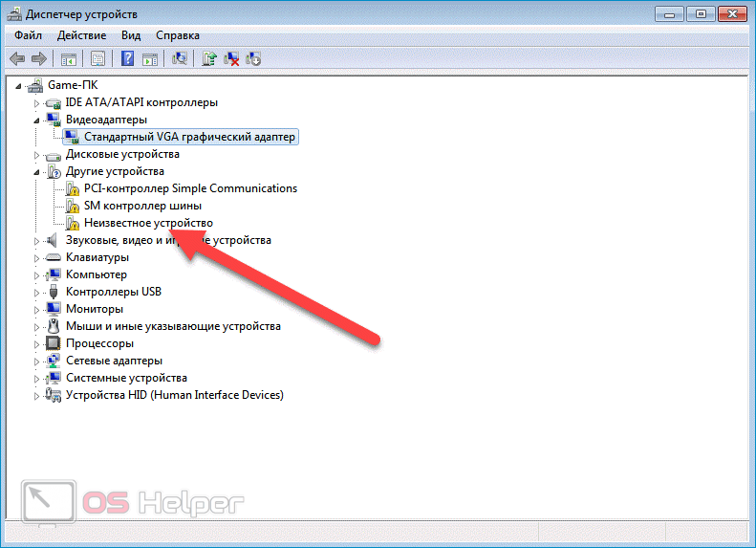Click the PCI-контроллер warning icon
Image resolution: width=756 pixels, height=548 pixels.
click(x=73, y=188)
